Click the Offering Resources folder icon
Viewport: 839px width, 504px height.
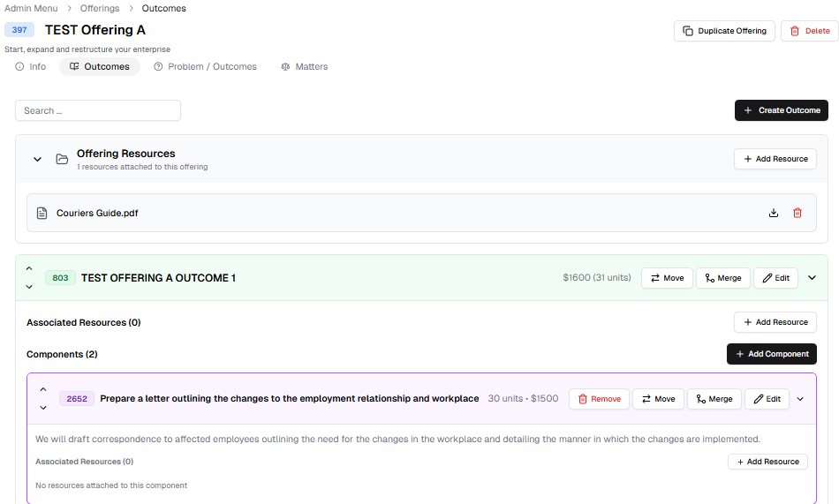click(x=62, y=159)
